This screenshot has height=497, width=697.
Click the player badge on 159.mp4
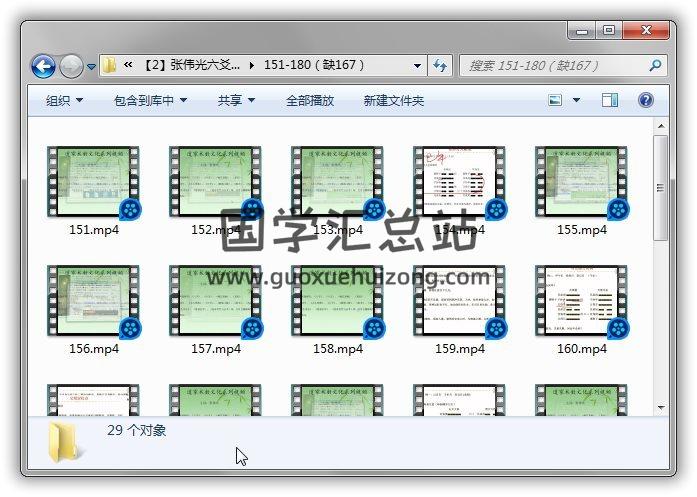(497, 329)
